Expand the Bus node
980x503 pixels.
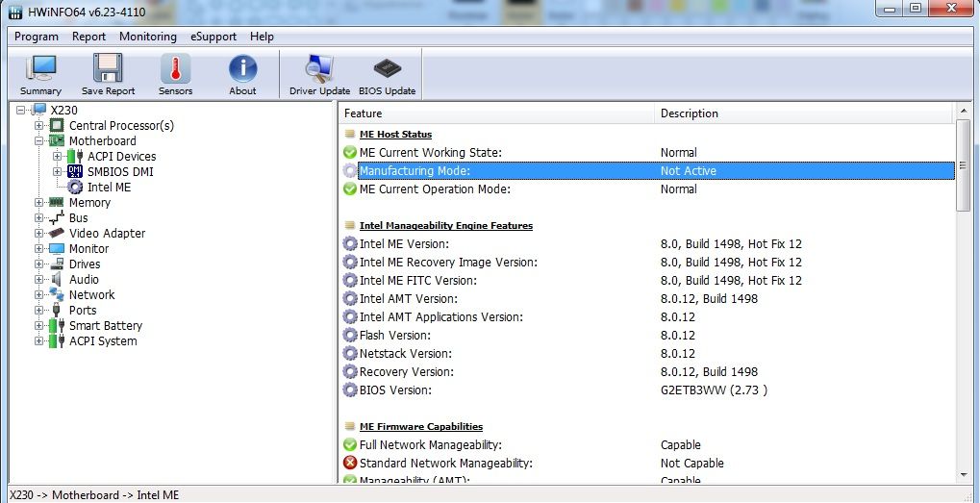point(39,217)
